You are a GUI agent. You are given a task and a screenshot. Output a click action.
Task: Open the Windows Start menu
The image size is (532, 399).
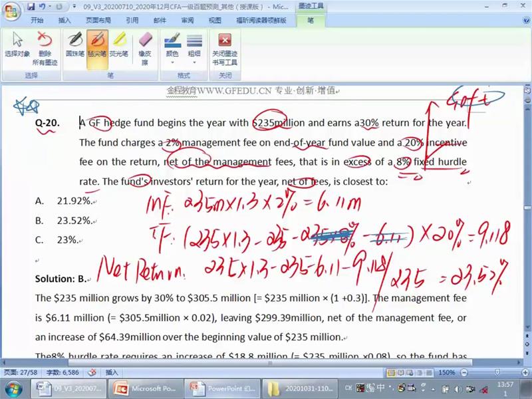[13, 389]
